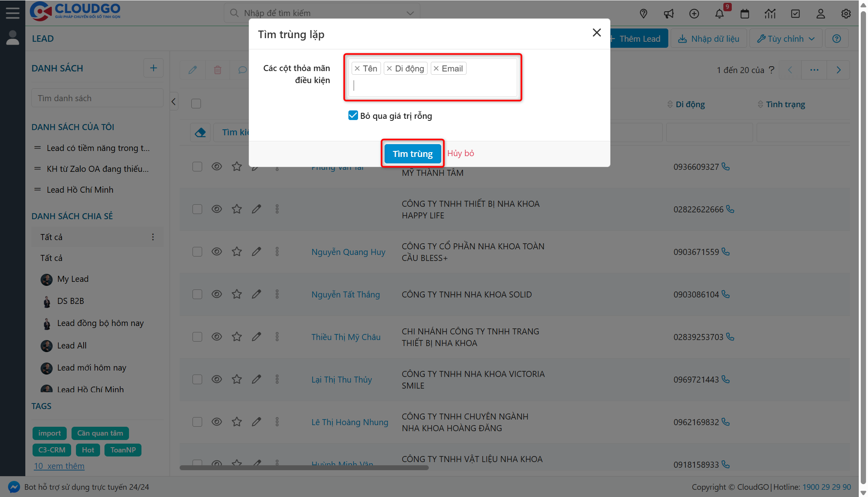Edit Nguyễn Tất Thắng using the pencil icon

point(256,294)
